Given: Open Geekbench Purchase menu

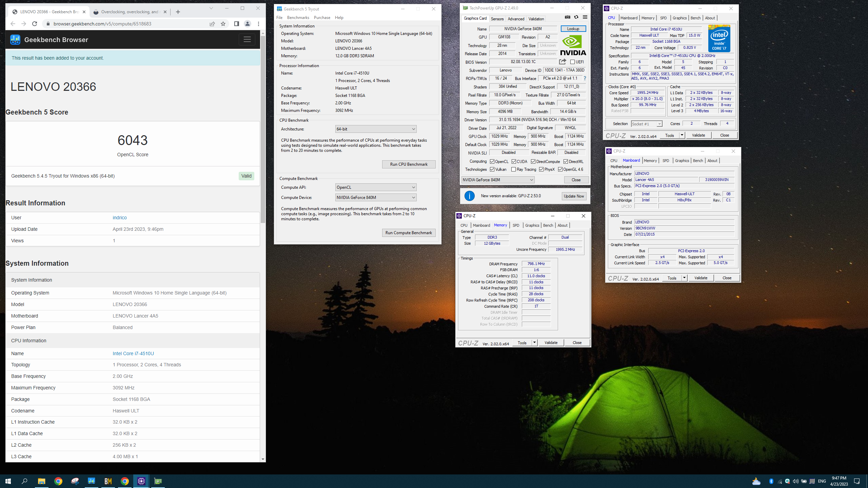Looking at the screenshot, I should [322, 18].
